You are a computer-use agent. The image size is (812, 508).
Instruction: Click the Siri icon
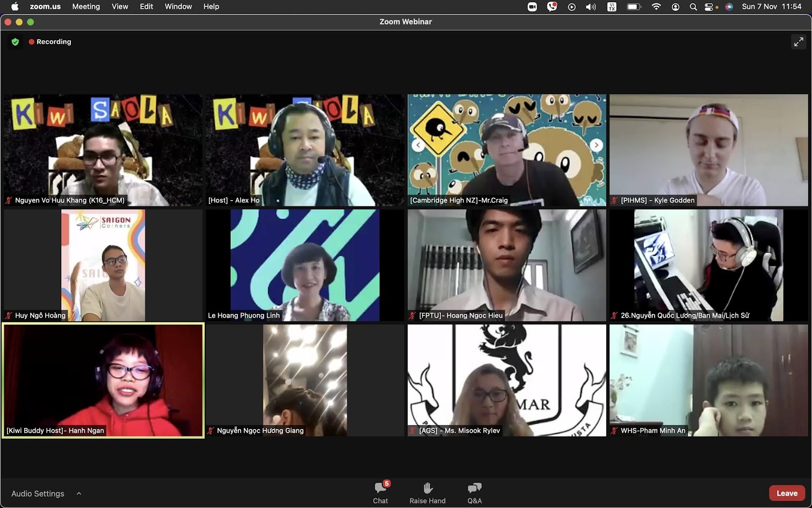[x=729, y=7]
